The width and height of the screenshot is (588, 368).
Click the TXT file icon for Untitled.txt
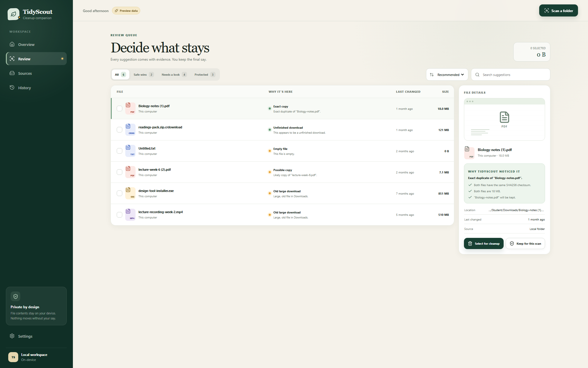click(130, 150)
